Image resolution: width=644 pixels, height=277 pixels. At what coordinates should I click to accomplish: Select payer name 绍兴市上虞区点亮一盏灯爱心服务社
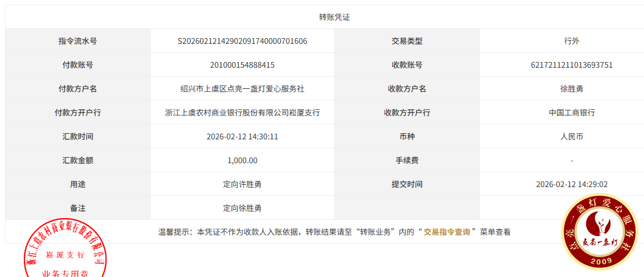click(242, 89)
